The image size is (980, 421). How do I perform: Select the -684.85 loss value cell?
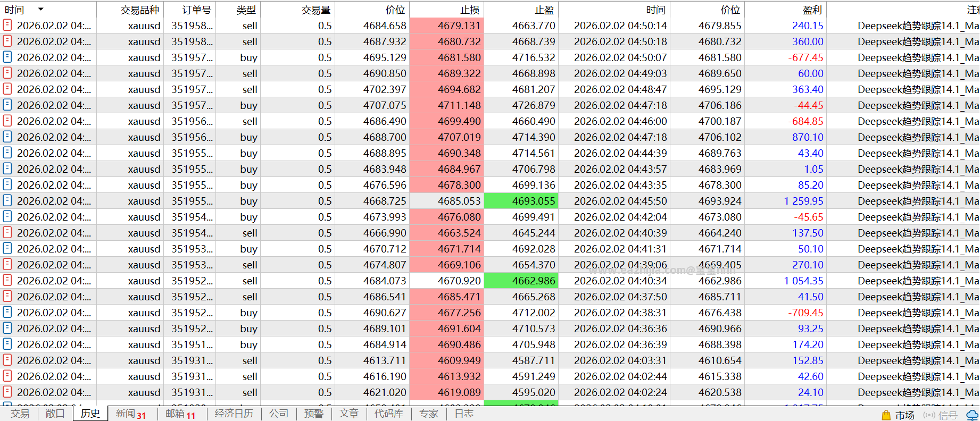[x=805, y=121]
